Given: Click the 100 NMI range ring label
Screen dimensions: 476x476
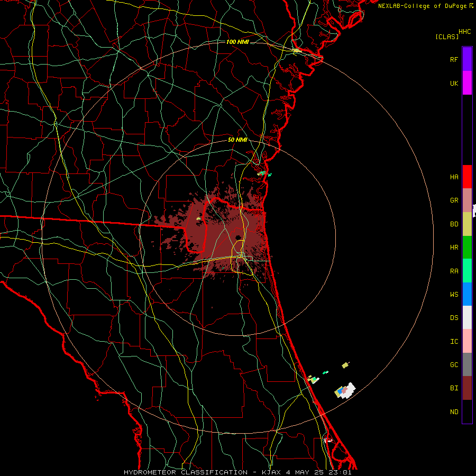Looking at the screenshot, I should click(237, 42).
